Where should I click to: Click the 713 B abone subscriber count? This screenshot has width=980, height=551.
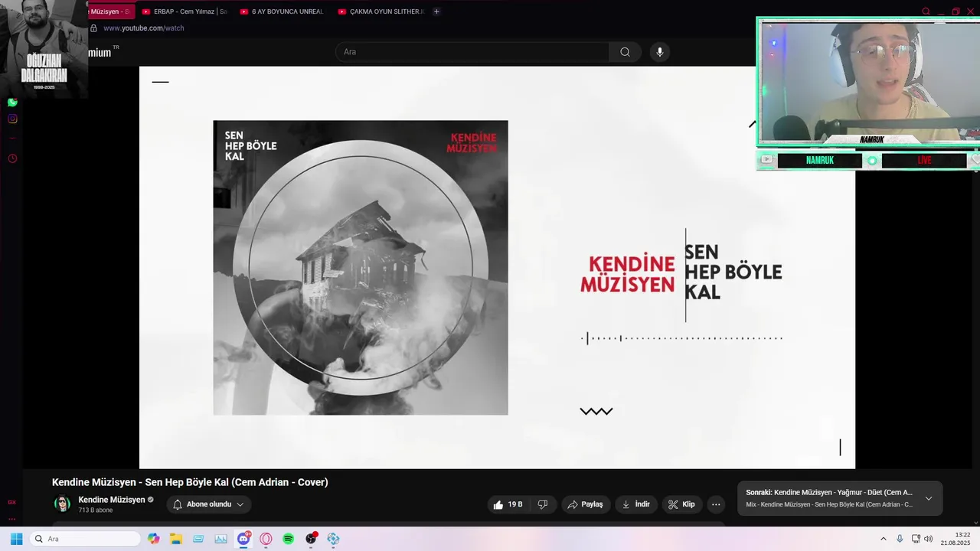96,510
